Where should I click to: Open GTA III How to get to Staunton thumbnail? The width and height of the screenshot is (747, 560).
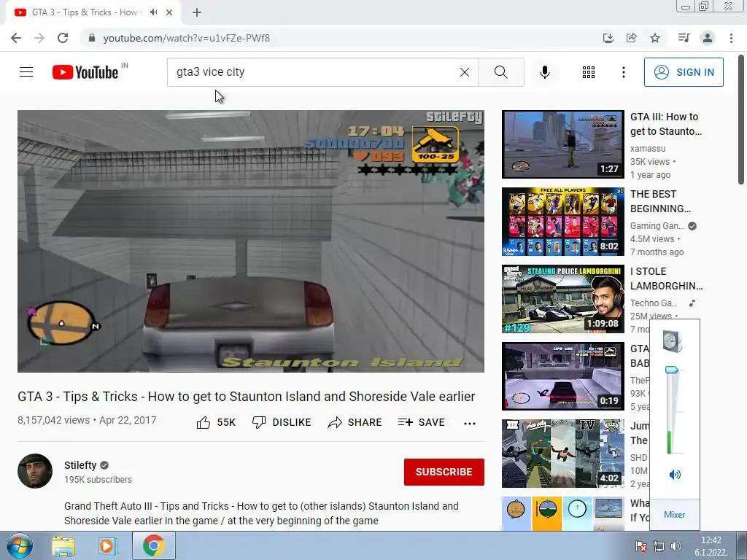[x=562, y=144]
